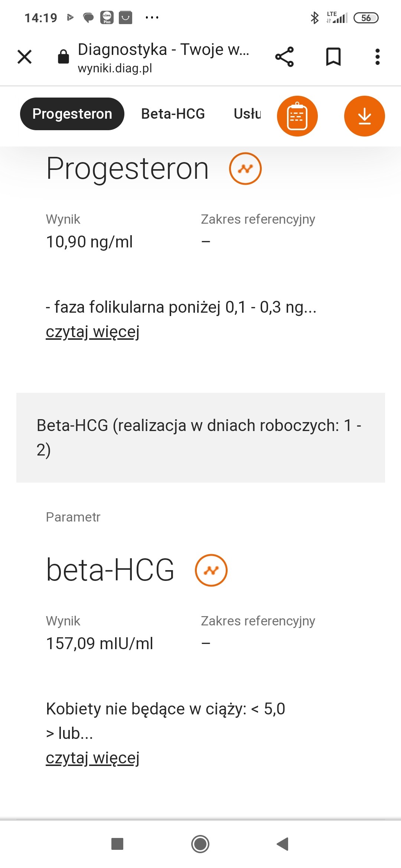View the site security padlock info

pos(63,57)
